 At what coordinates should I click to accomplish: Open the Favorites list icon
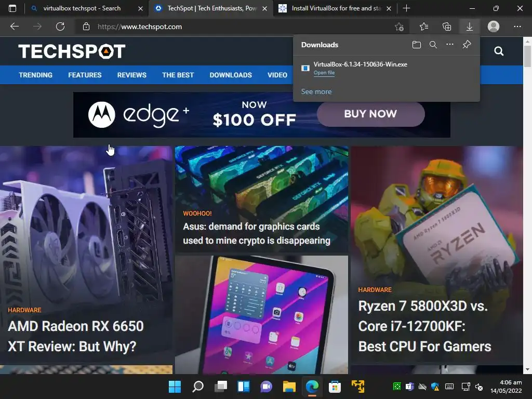[x=424, y=26]
